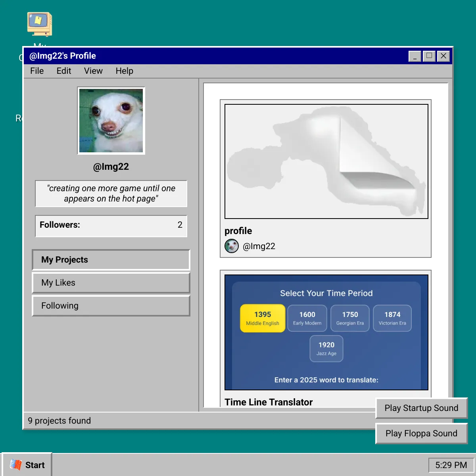The image size is (476, 476).
Task: Switch to the My Likes tab
Action: [x=111, y=283]
